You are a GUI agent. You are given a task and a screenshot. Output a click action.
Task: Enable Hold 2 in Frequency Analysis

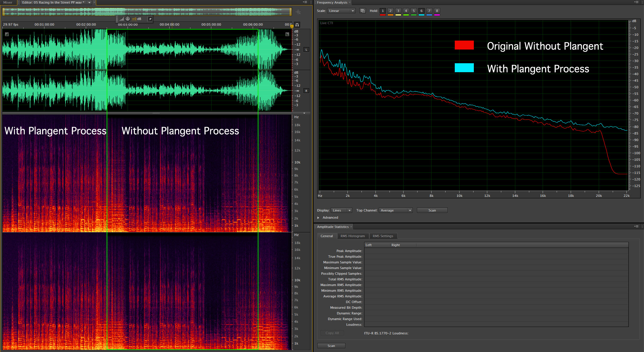coord(391,11)
